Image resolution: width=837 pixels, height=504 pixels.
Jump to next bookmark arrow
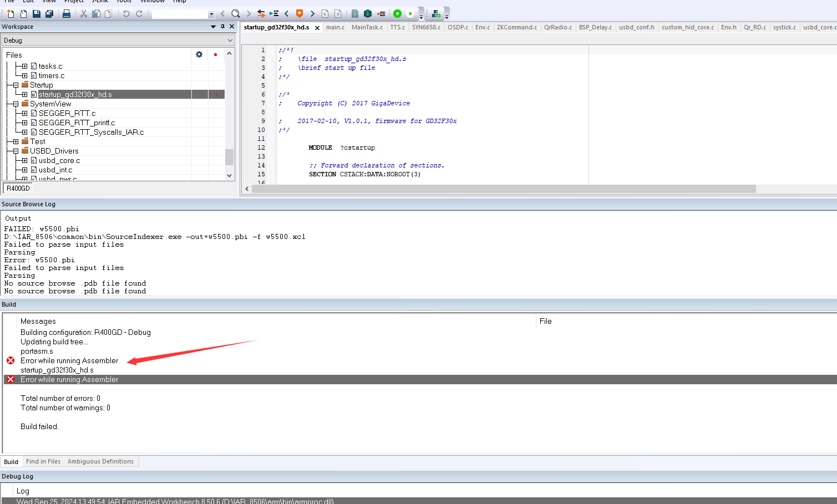point(312,14)
